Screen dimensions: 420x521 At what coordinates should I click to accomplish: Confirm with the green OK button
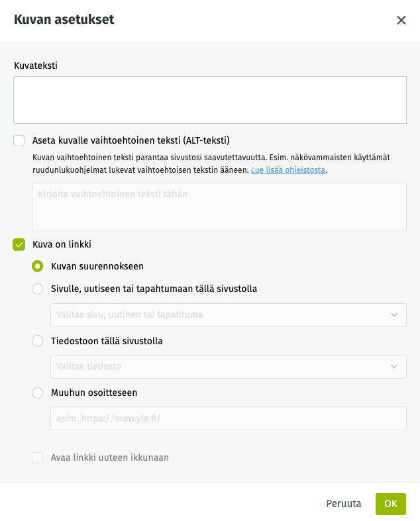tap(391, 504)
